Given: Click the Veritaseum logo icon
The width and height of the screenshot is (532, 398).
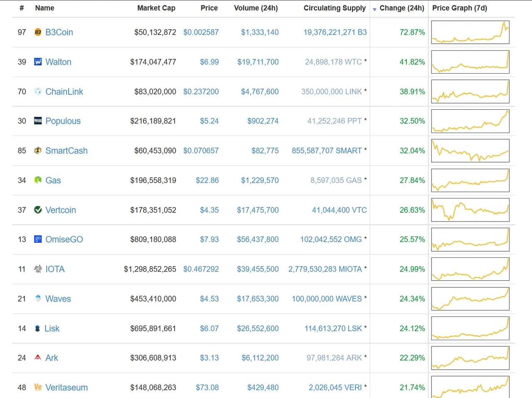Looking at the screenshot, I should tap(38, 387).
